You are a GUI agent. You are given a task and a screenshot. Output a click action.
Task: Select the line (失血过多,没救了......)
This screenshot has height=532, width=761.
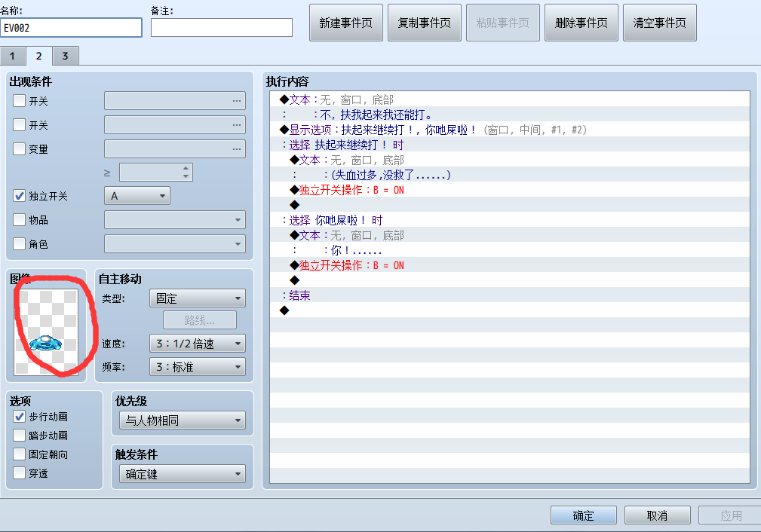click(510, 175)
